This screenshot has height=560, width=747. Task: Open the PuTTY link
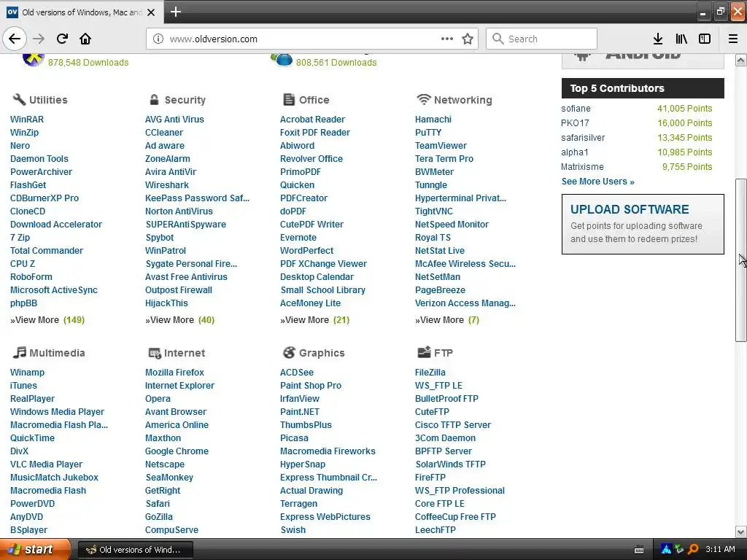(428, 133)
